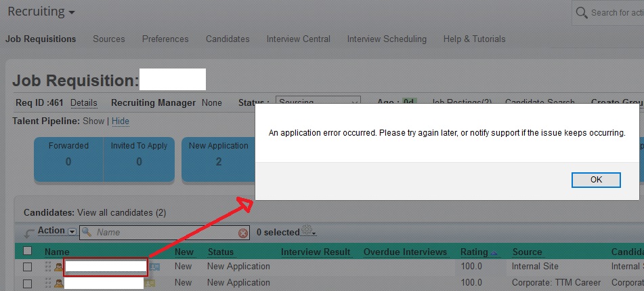Tick the select-all candidates checkbox
Viewport: 644px width, 291px height.
pyautogui.click(x=28, y=251)
